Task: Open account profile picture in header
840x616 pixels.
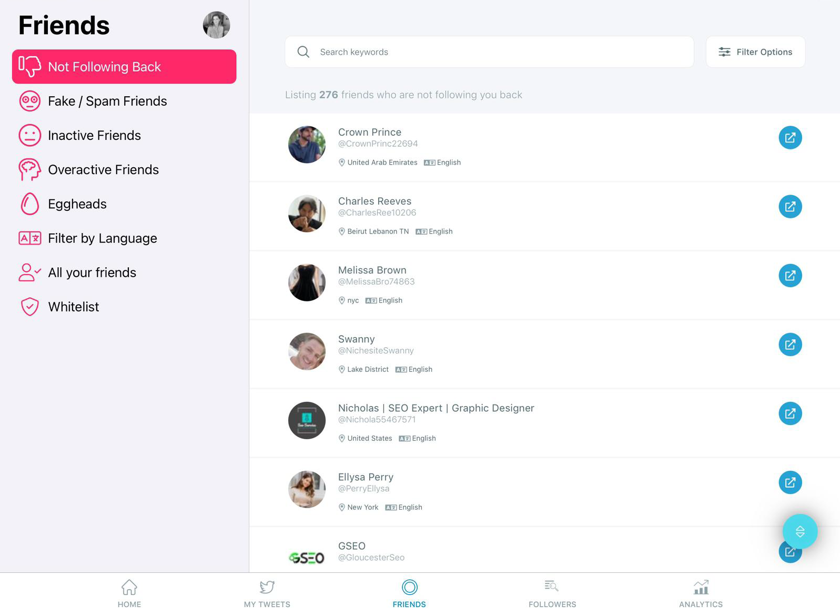Action: pyautogui.click(x=217, y=25)
